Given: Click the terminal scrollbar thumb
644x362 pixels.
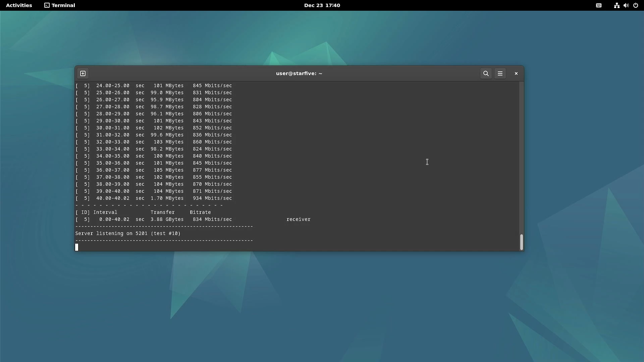Looking at the screenshot, I should point(521,242).
